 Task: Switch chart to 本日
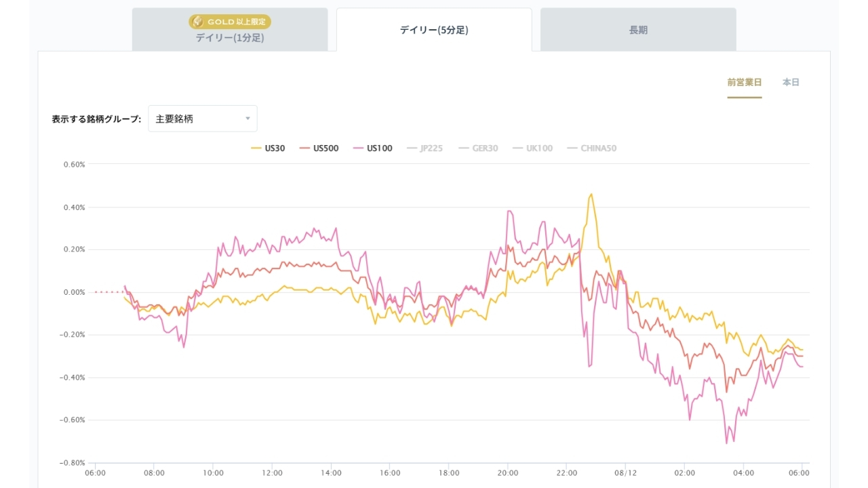791,83
